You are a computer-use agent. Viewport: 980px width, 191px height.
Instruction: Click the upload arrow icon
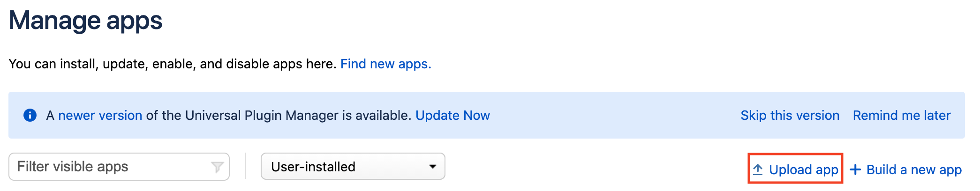point(758,169)
